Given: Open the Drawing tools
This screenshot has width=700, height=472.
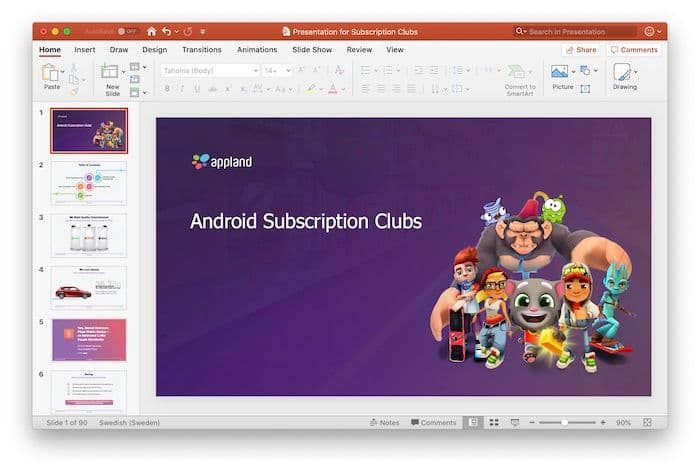Looking at the screenshot, I should coord(624,77).
